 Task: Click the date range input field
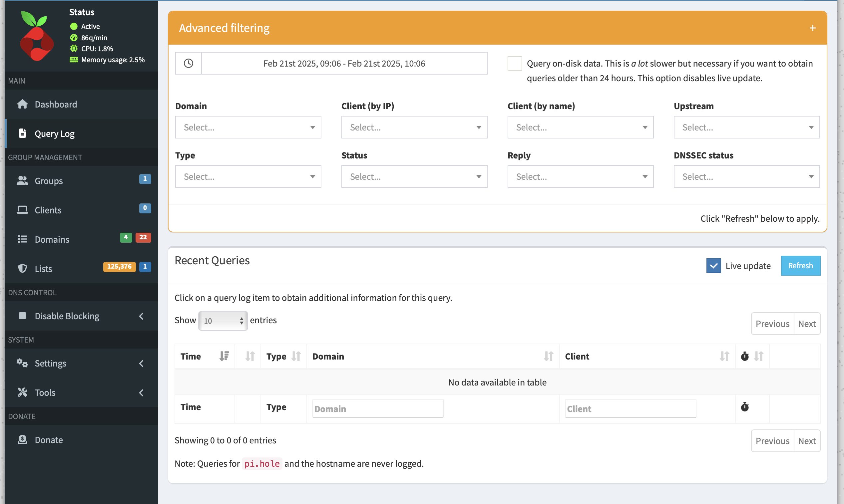click(344, 63)
